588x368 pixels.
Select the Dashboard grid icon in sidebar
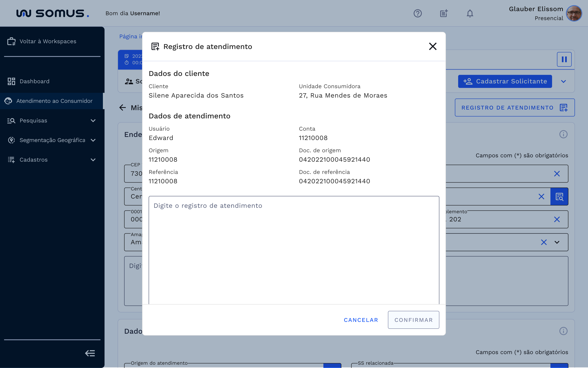pyautogui.click(x=11, y=81)
